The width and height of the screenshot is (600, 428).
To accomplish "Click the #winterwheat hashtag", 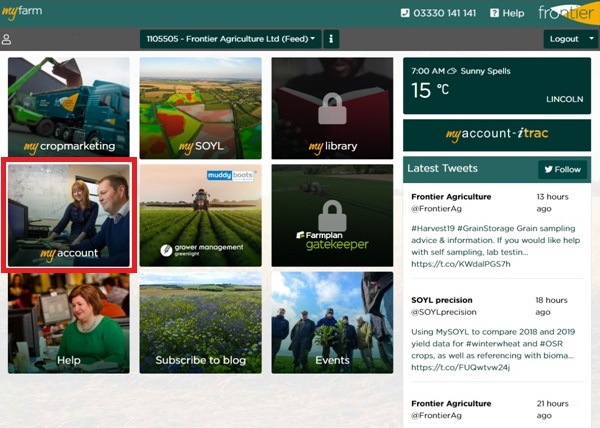I will [494, 344].
